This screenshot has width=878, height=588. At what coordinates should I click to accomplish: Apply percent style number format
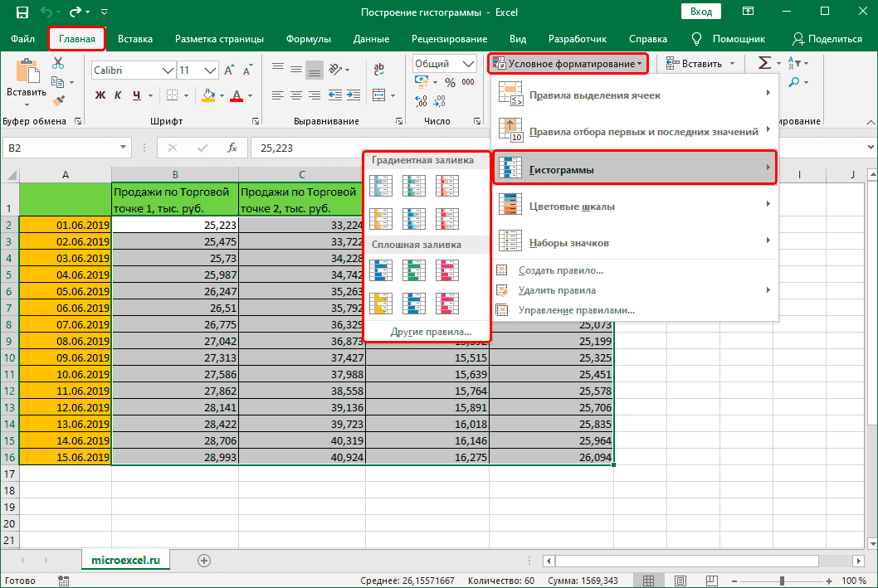click(x=449, y=83)
